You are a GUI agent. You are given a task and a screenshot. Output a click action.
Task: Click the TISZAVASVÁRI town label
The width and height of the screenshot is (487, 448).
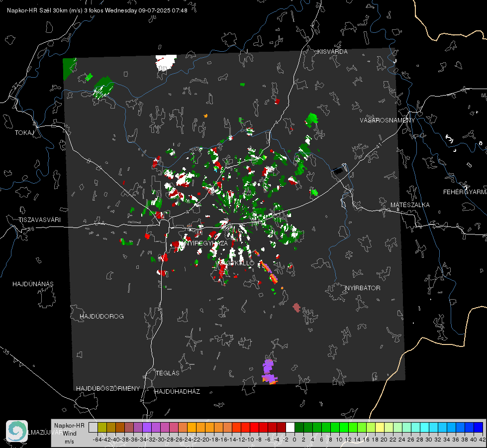[x=39, y=220]
